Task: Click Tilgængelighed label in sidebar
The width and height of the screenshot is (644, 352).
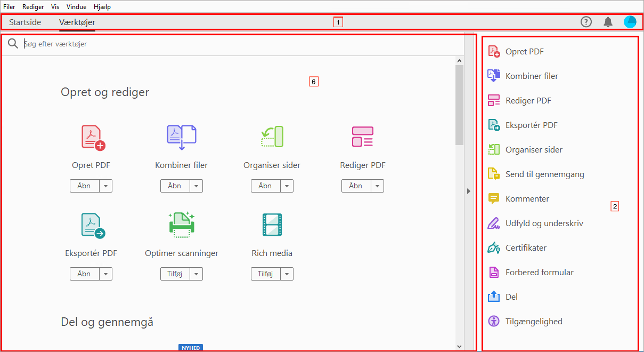Action: point(534,322)
